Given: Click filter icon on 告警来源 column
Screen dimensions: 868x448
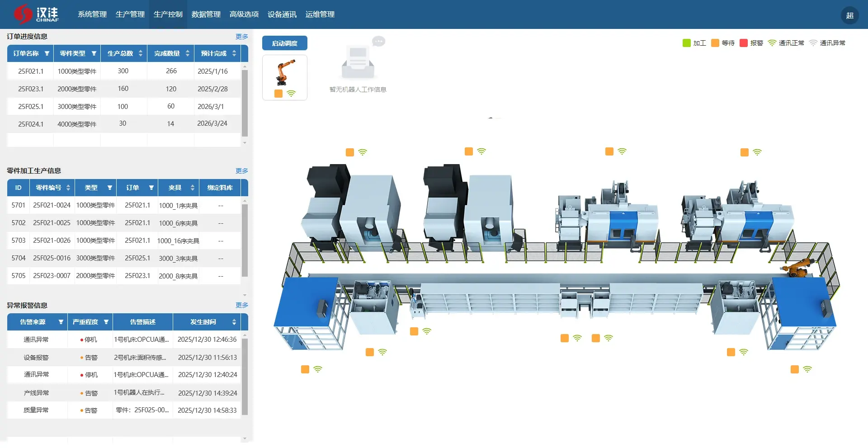Looking at the screenshot, I should point(61,322).
